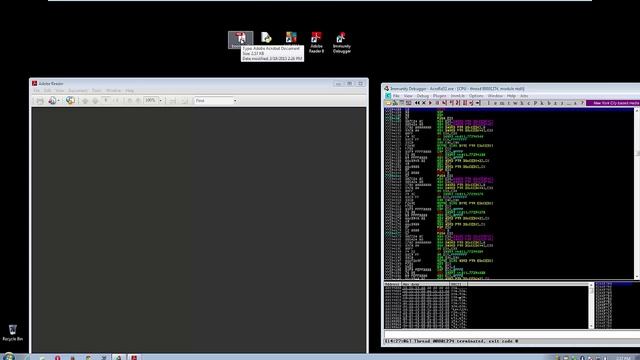Click the Windows Start button

pyautogui.click(x=8, y=357)
